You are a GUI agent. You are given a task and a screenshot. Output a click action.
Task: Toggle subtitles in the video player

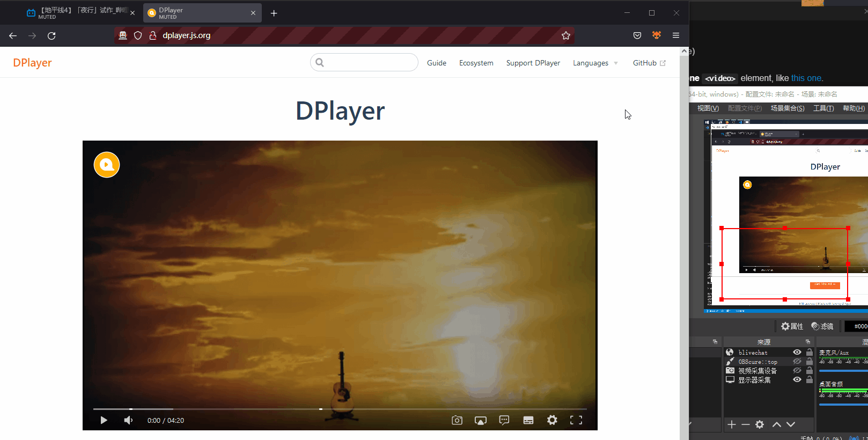click(528, 420)
